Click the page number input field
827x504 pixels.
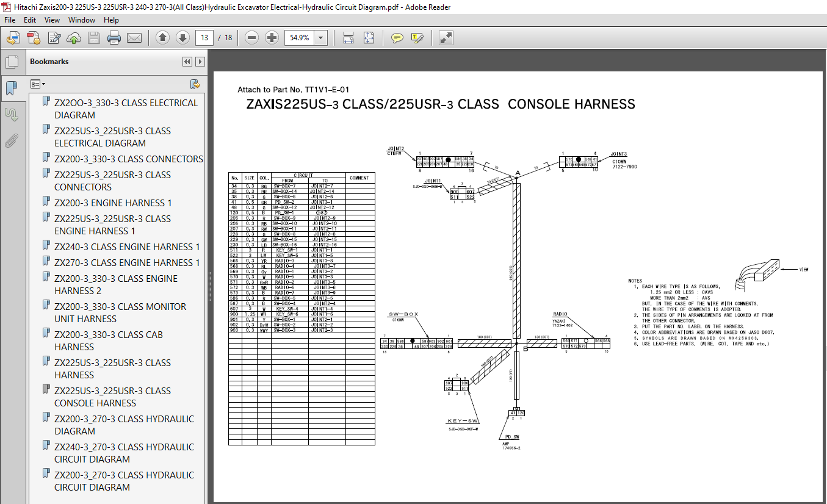pyautogui.click(x=204, y=38)
